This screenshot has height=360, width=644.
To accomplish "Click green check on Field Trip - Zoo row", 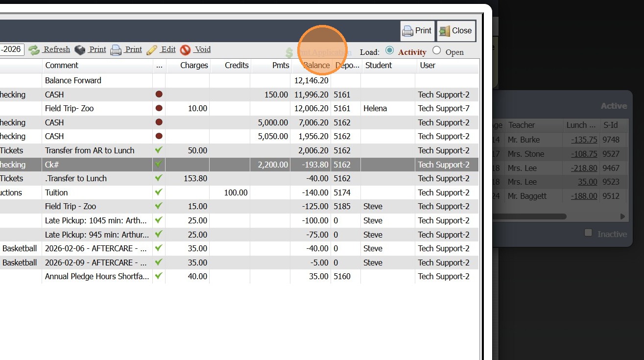I will (159, 206).
